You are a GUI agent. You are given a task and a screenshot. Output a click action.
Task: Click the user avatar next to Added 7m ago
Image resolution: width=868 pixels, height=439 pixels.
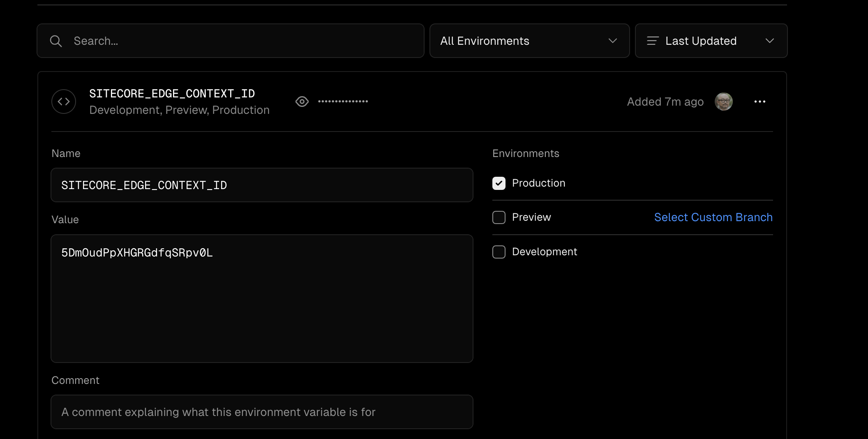coord(724,102)
